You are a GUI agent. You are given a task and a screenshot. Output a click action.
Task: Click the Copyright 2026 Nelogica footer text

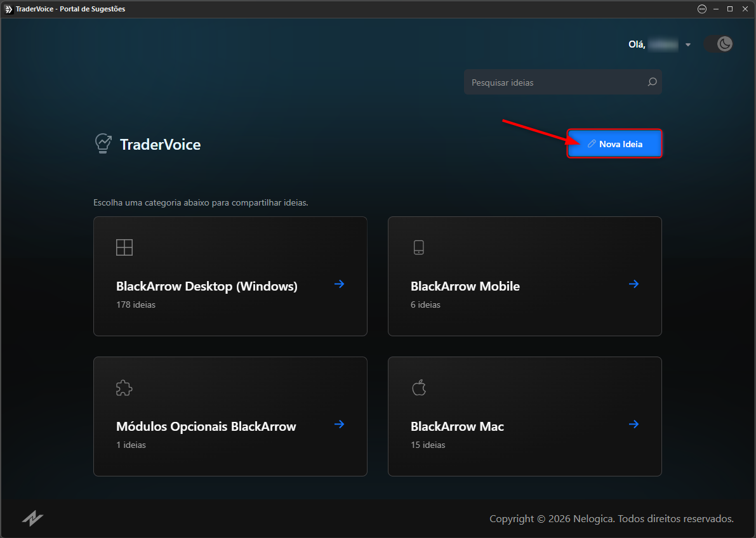(611, 519)
